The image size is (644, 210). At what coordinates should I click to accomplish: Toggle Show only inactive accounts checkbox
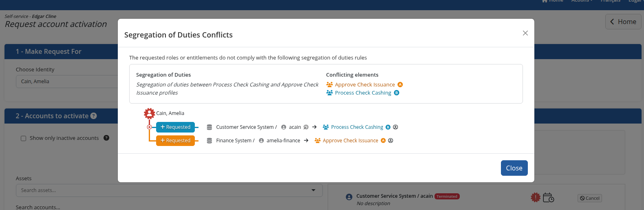[24, 138]
